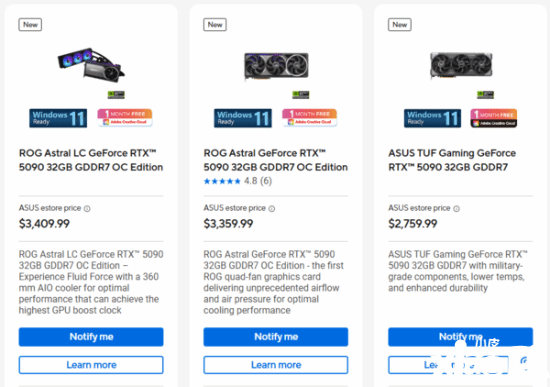
Task: Open ROG Astral LC GeForce RTX 5090 title link
Action: (x=91, y=160)
